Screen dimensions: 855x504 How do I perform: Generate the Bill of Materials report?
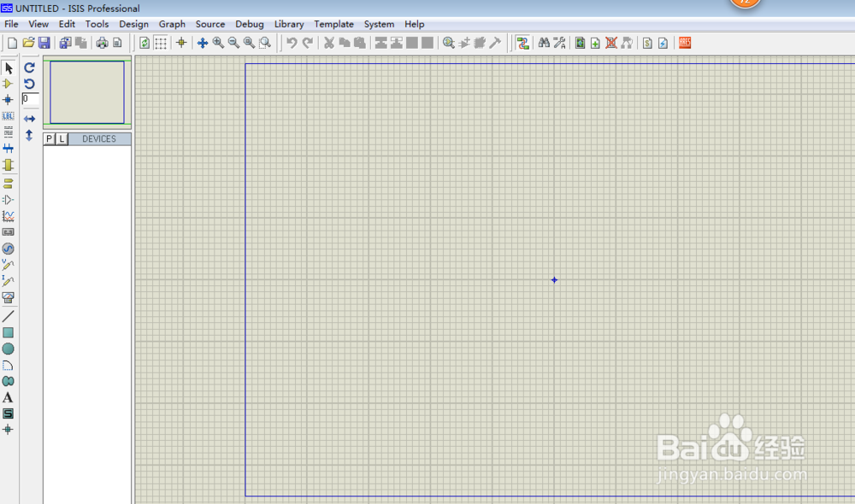coord(647,43)
